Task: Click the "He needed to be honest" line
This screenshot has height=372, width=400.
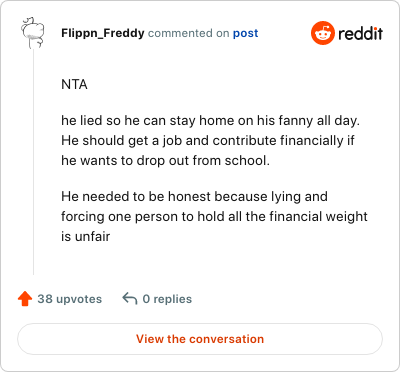Action: (x=194, y=196)
